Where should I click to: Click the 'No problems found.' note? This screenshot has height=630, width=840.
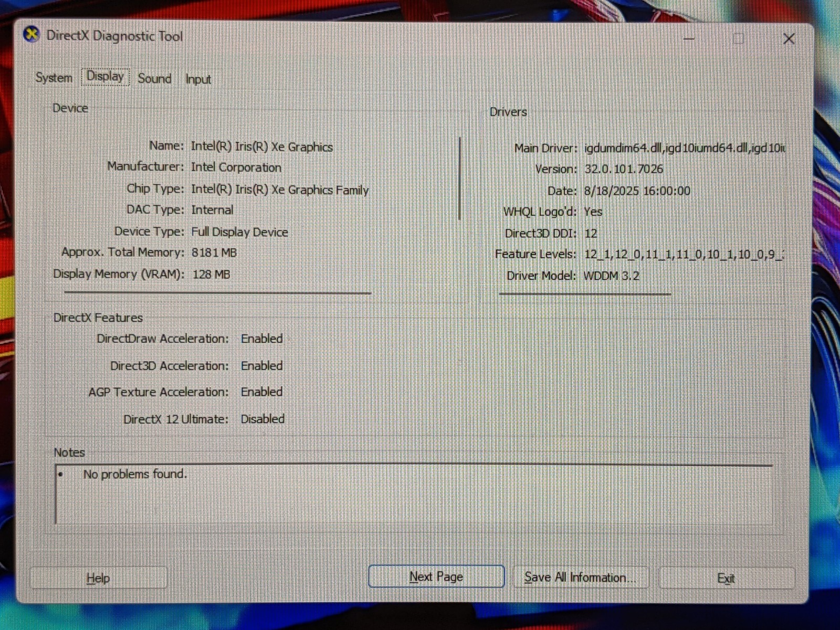coord(135,474)
